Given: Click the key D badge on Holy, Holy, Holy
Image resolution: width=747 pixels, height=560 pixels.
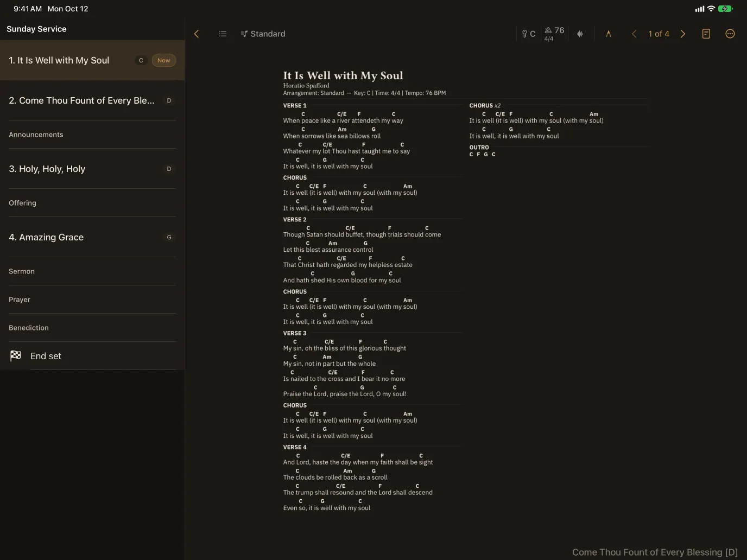Looking at the screenshot, I should [169, 169].
